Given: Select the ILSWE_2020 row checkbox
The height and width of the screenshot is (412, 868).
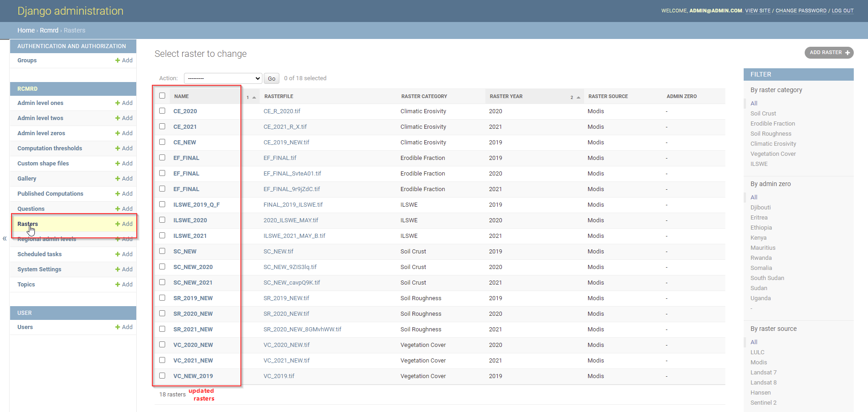Looking at the screenshot, I should (162, 220).
